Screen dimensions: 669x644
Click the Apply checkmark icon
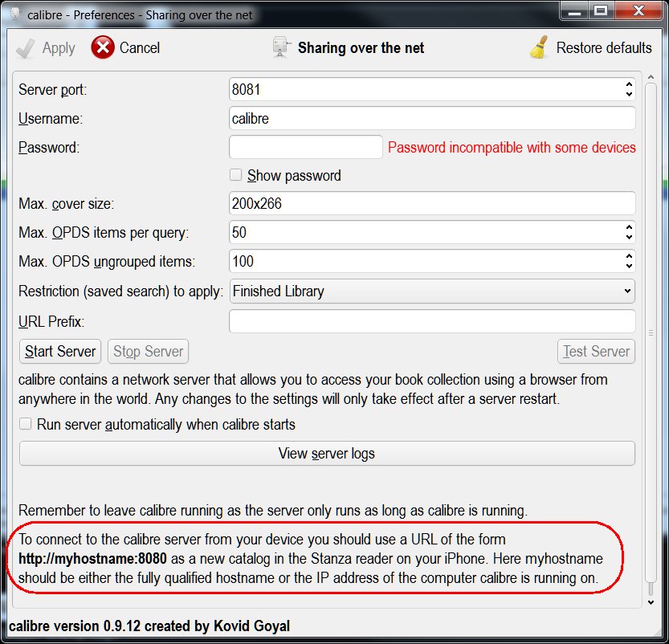tap(25, 48)
